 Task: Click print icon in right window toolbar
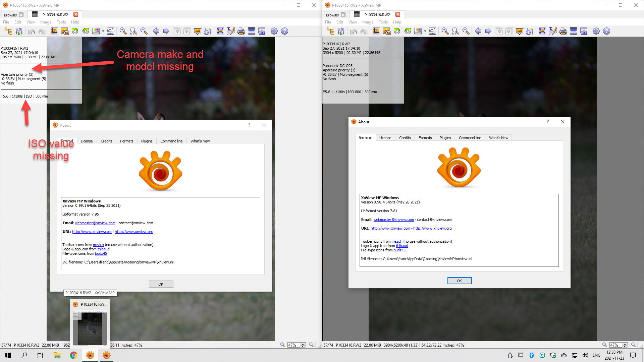[x=563, y=31]
